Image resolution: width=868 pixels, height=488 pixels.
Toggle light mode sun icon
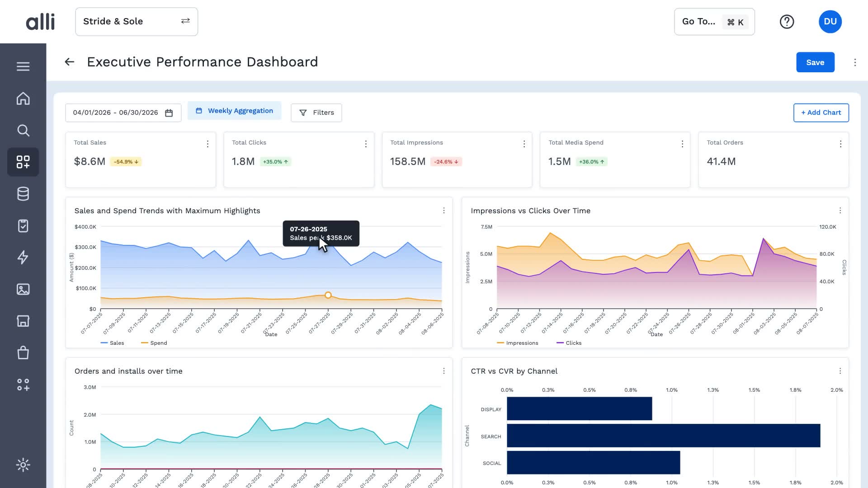23,465
